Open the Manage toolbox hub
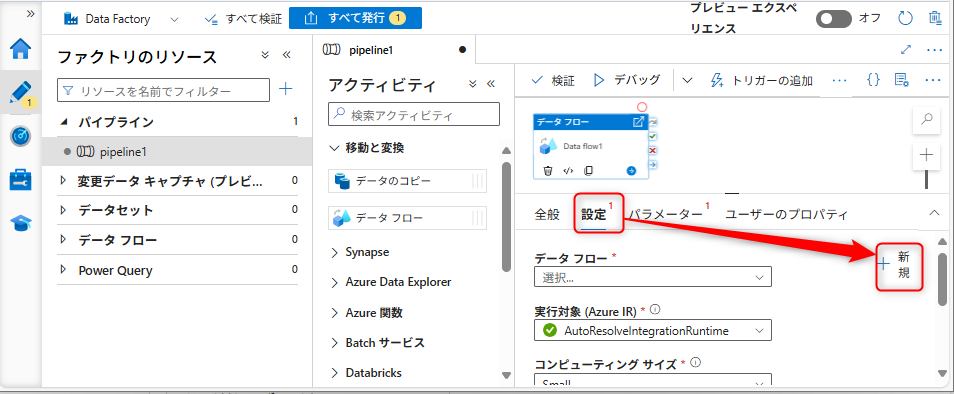954x394 pixels. click(x=21, y=180)
